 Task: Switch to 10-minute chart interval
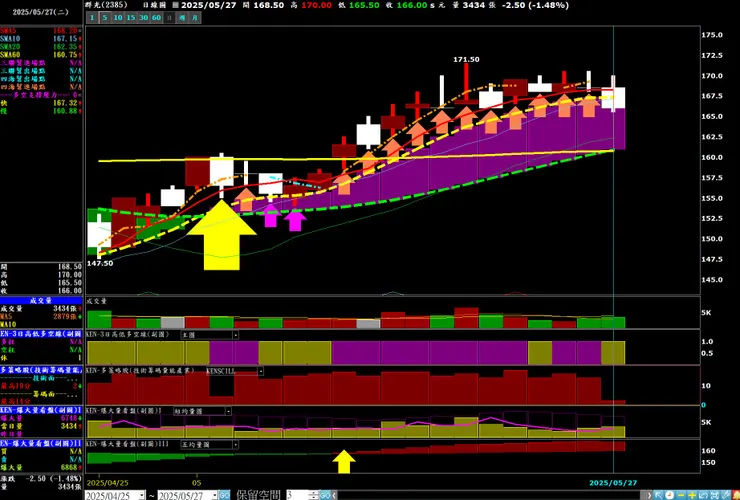point(118,17)
